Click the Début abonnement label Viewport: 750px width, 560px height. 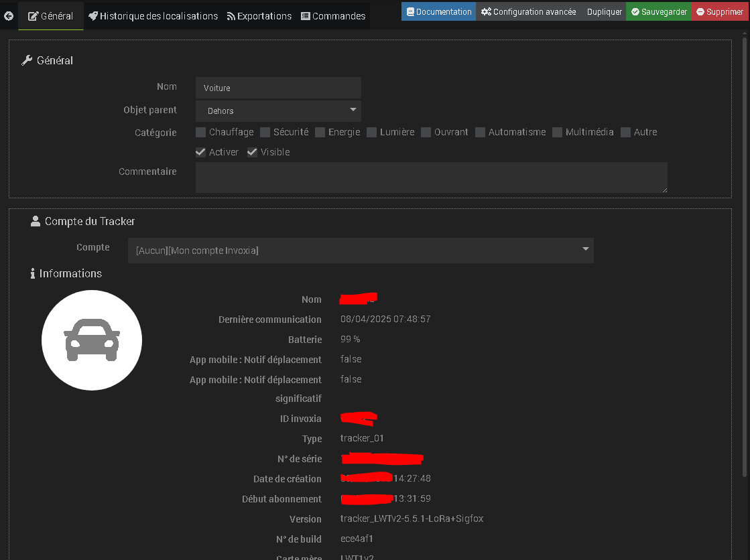(282, 499)
